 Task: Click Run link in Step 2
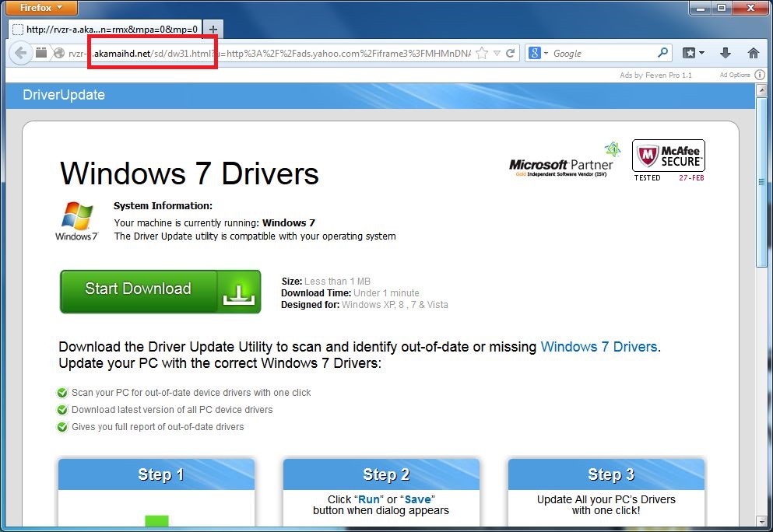point(369,499)
